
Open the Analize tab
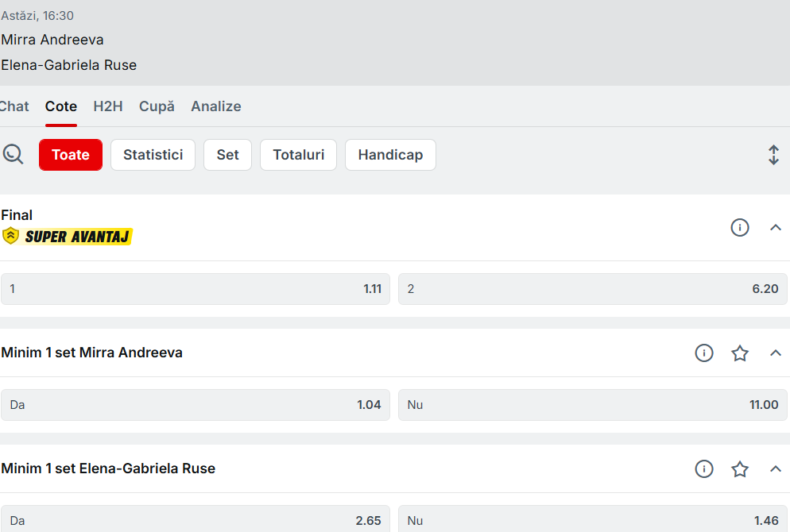point(215,106)
